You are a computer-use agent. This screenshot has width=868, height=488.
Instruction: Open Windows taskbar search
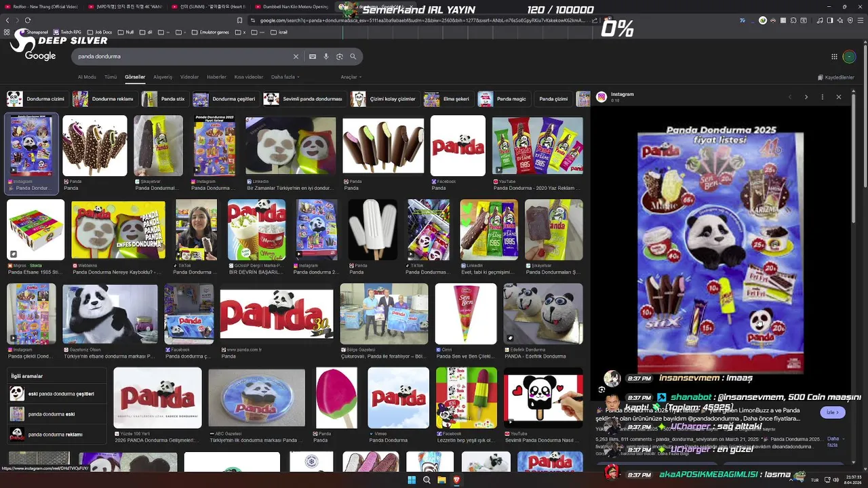coord(427,480)
